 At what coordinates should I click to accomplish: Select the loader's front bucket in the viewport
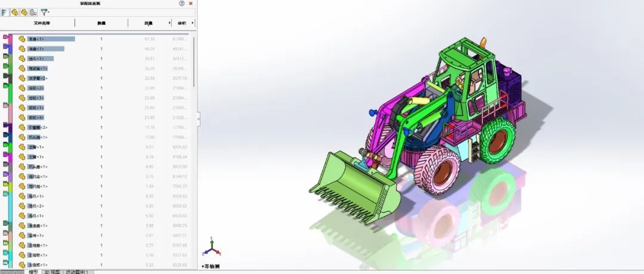354,187
